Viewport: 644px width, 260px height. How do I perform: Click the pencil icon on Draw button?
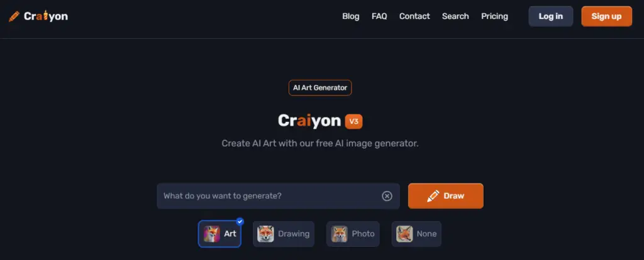click(x=433, y=196)
